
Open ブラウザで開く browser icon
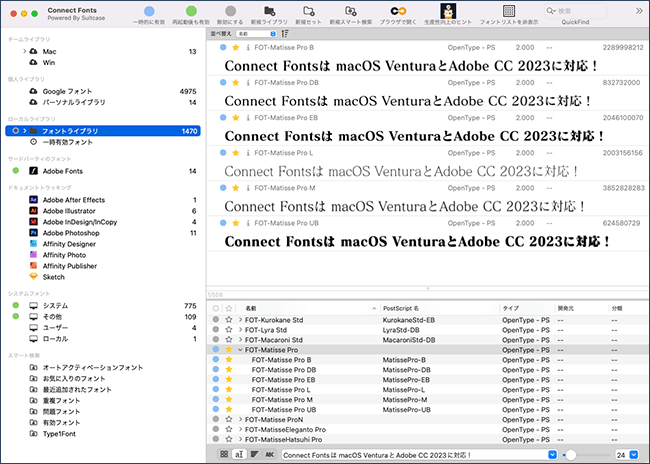click(x=398, y=11)
